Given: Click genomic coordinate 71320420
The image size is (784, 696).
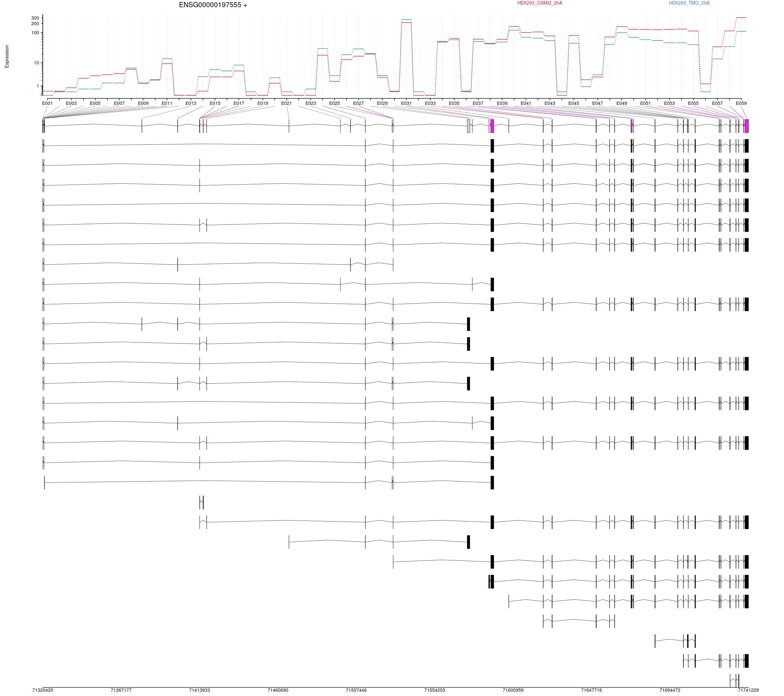Looking at the screenshot, I should (42, 690).
